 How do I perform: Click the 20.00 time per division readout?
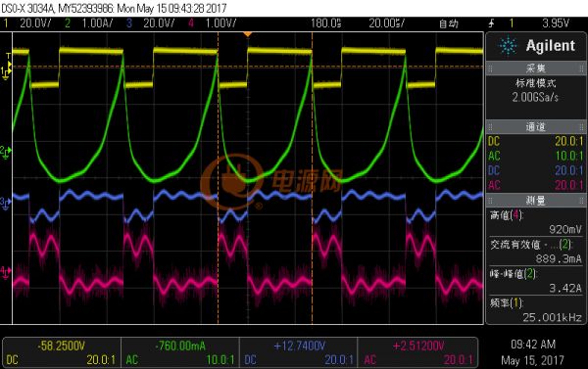pos(387,23)
